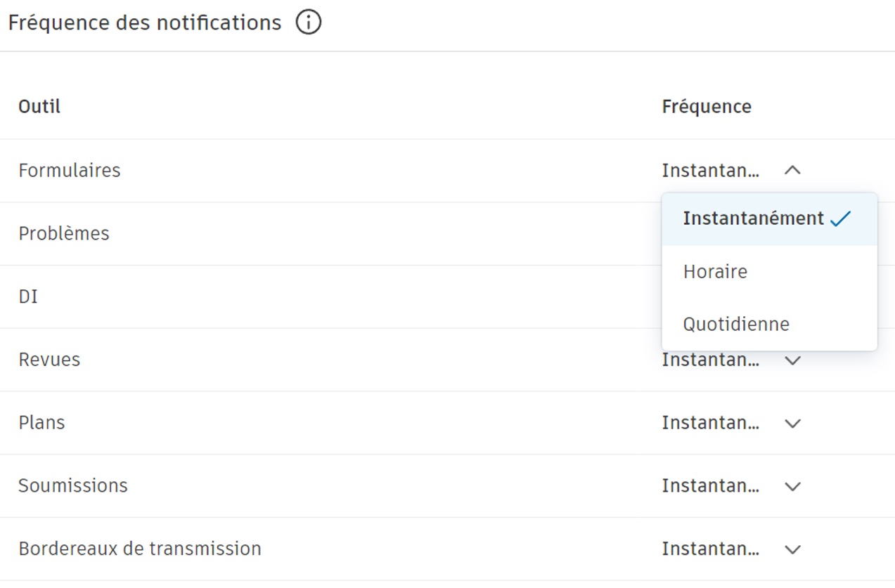Select Instantanément in the open dropdown

(x=752, y=218)
